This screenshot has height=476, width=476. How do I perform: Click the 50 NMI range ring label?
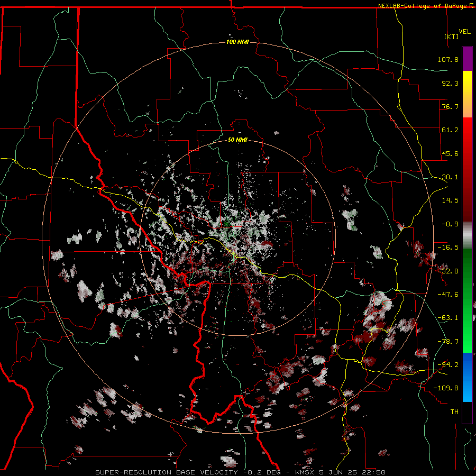(x=237, y=140)
